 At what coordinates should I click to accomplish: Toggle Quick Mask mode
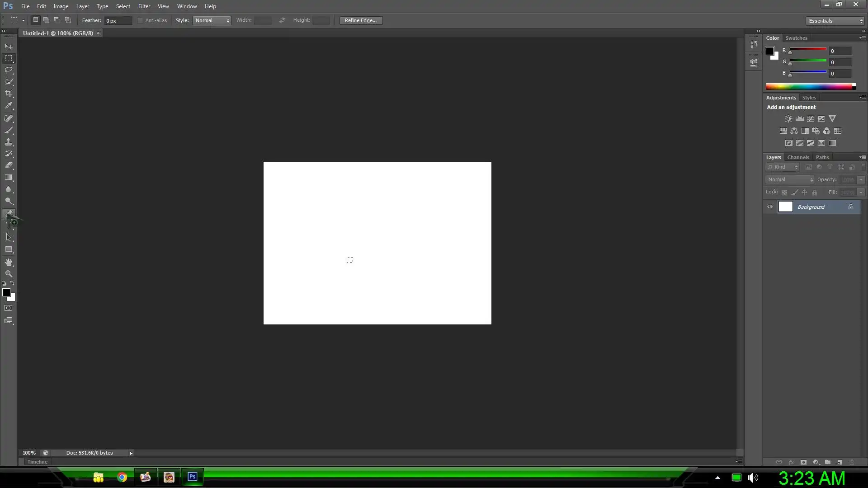point(9,308)
